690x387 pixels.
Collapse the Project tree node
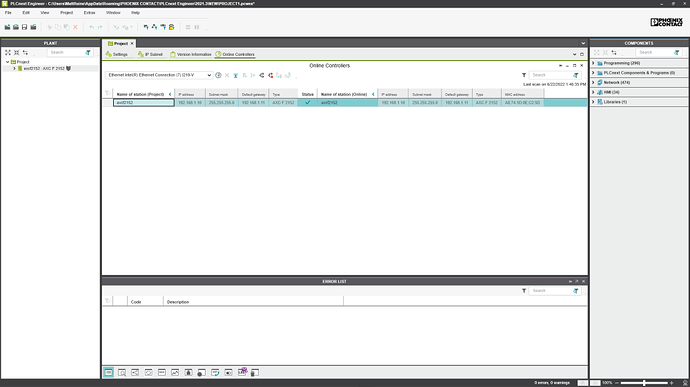click(x=7, y=62)
